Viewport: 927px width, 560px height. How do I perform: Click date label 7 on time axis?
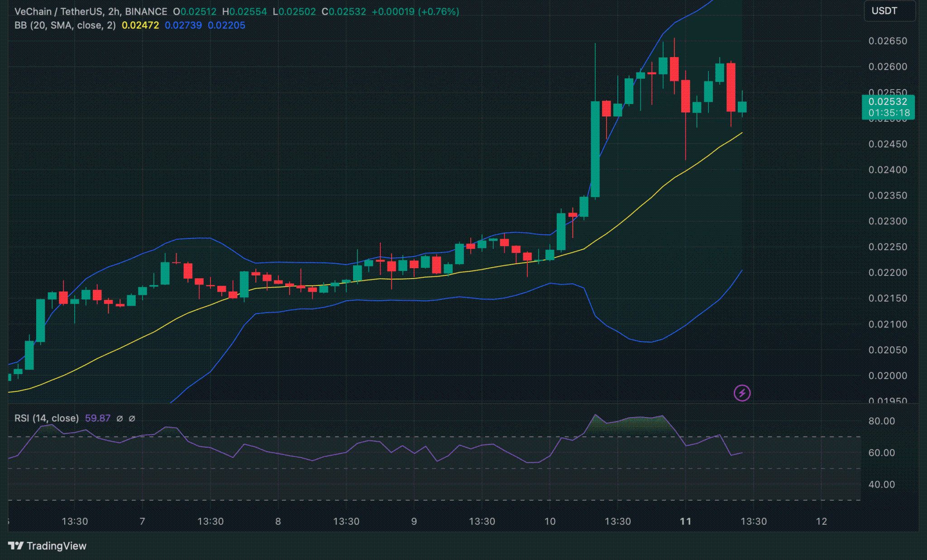pyautogui.click(x=142, y=521)
